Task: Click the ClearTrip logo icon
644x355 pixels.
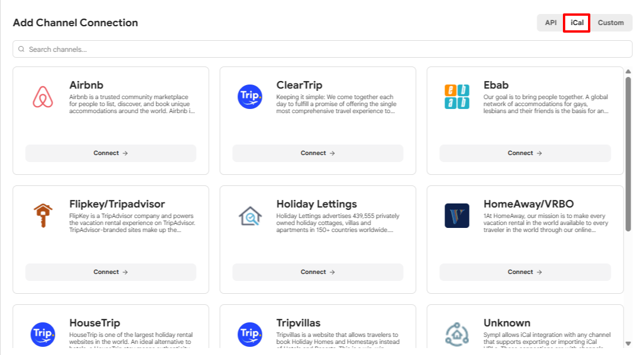Action: click(250, 97)
